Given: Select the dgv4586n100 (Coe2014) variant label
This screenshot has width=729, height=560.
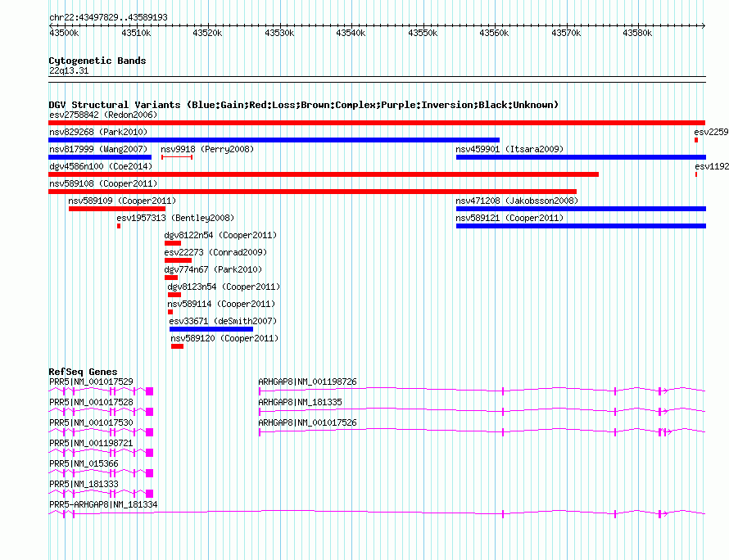Looking at the screenshot, I should click(101, 166).
